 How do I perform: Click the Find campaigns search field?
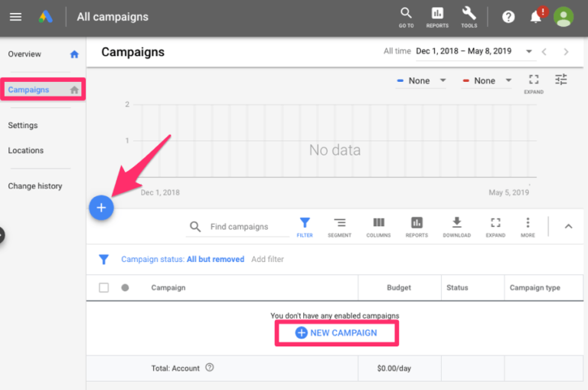tap(239, 227)
